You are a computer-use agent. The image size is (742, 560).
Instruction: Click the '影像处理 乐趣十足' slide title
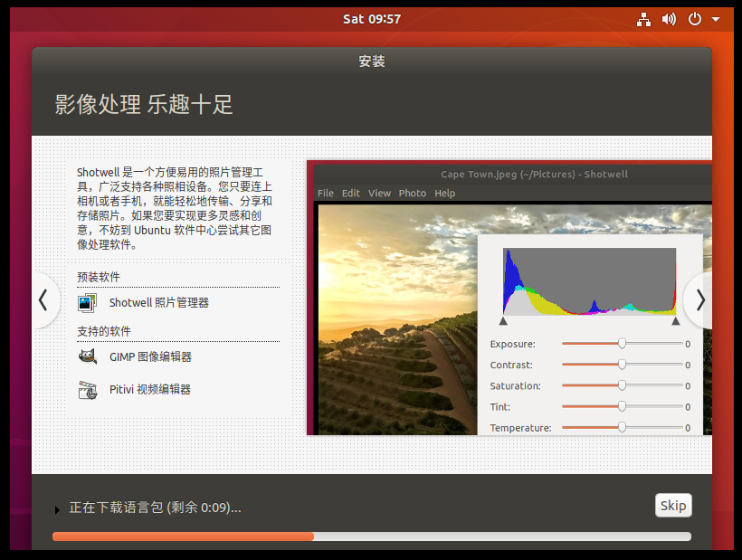tap(144, 105)
